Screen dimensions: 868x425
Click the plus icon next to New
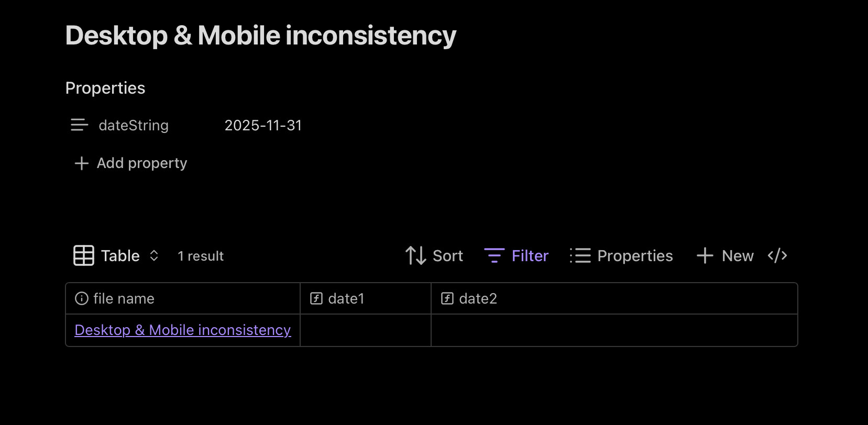pyautogui.click(x=705, y=255)
